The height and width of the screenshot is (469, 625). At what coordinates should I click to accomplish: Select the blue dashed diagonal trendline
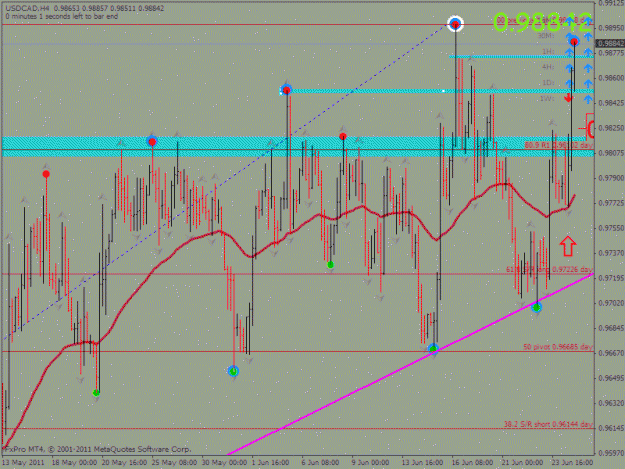pyautogui.click(x=227, y=181)
